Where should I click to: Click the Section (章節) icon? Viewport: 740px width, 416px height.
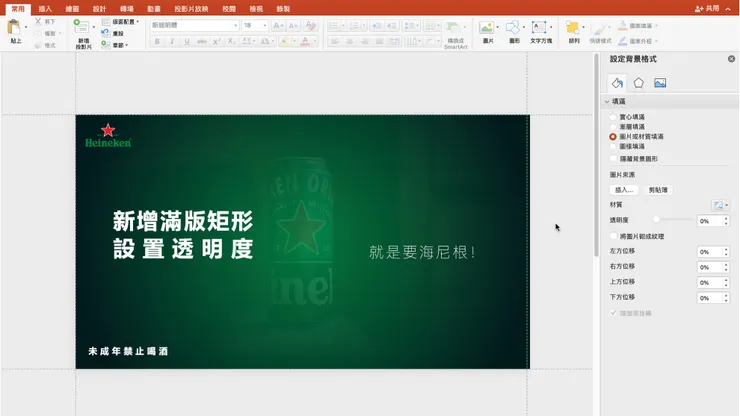[x=105, y=44]
